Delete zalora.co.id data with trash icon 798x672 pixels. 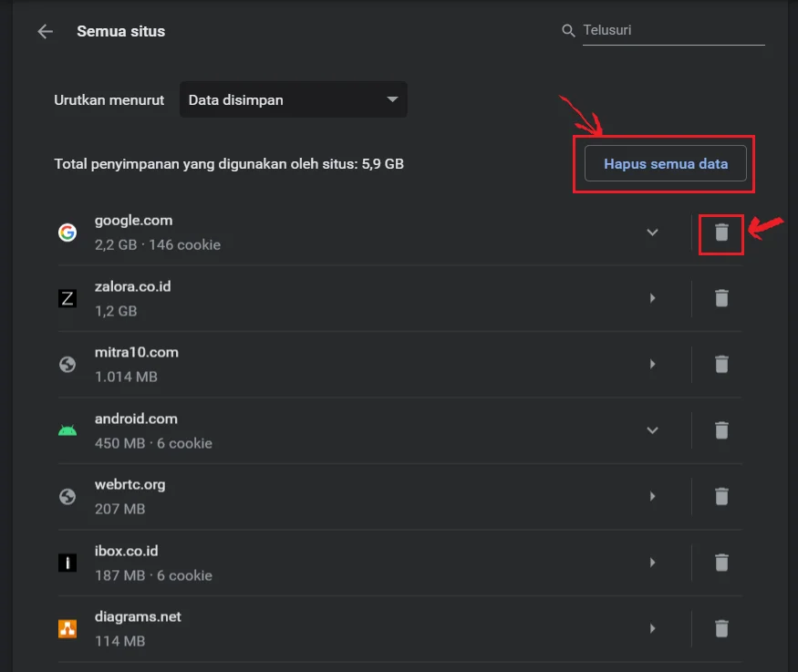[721, 298]
